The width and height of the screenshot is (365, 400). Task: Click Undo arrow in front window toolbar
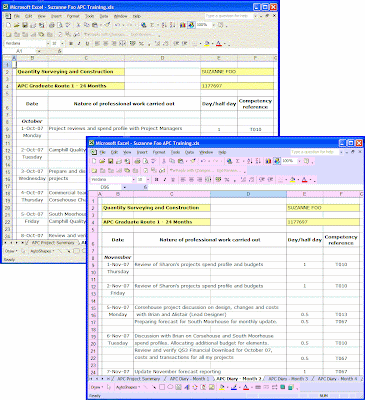pyautogui.click(x=202, y=161)
